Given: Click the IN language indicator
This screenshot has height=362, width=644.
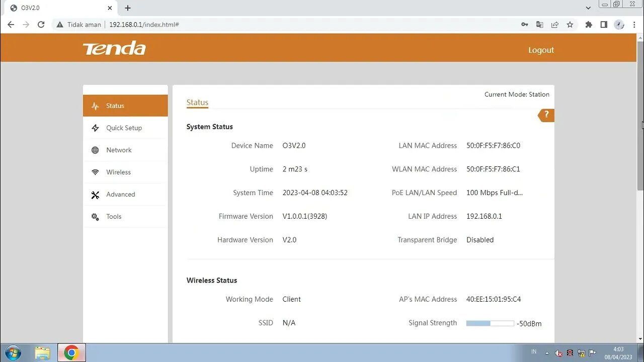Looking at the screenshot, I should [534, 352].
